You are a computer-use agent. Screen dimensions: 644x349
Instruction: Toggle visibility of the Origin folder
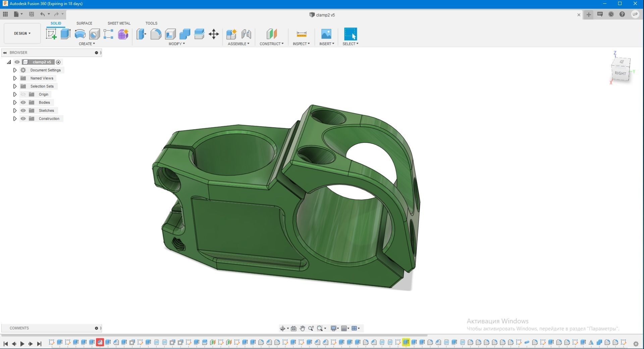23,94
